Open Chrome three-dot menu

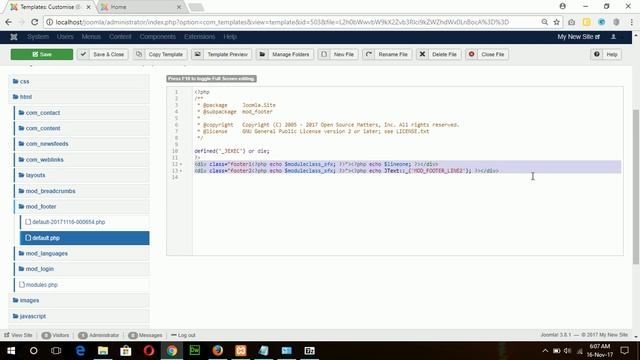tap(631, 22)
